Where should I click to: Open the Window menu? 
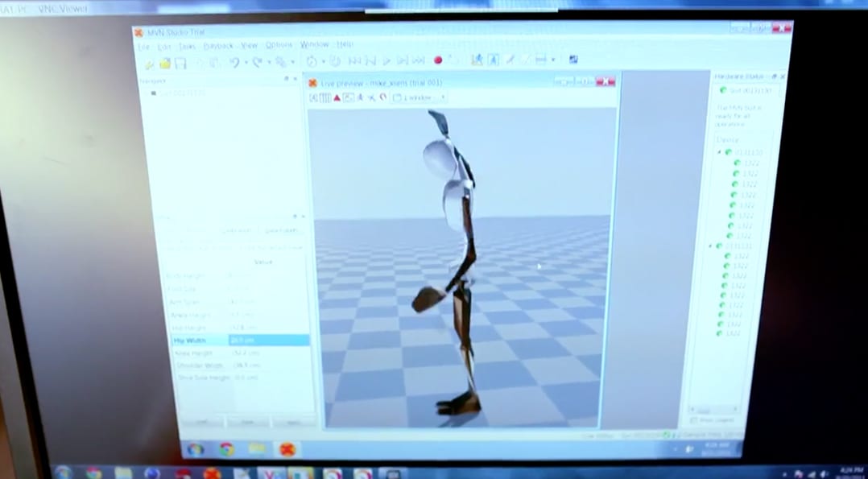(314, 44)
